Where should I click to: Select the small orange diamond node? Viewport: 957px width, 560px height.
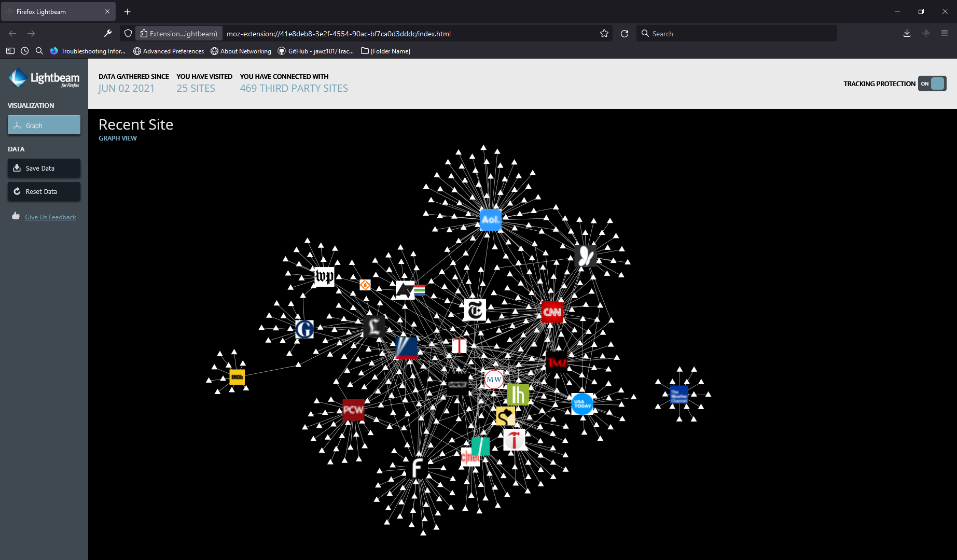coord(365,285)
